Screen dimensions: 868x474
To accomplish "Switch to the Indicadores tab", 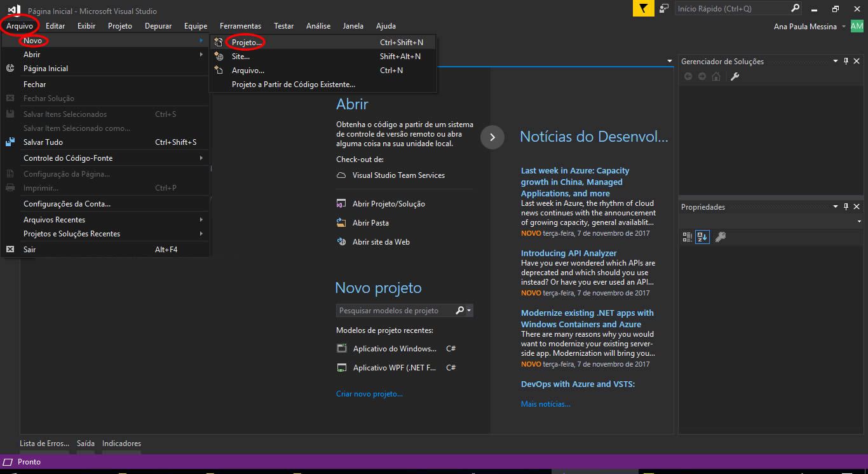I will [x=121, y=444].
